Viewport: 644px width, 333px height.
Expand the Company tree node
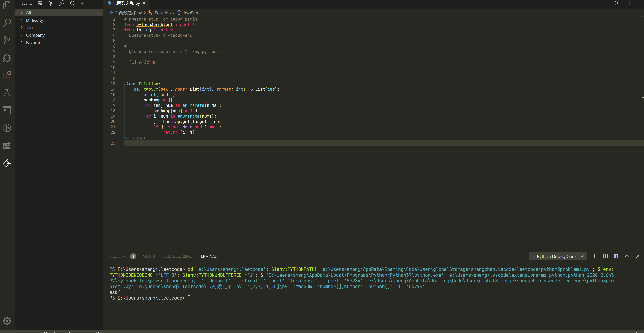tap(35, 35)
